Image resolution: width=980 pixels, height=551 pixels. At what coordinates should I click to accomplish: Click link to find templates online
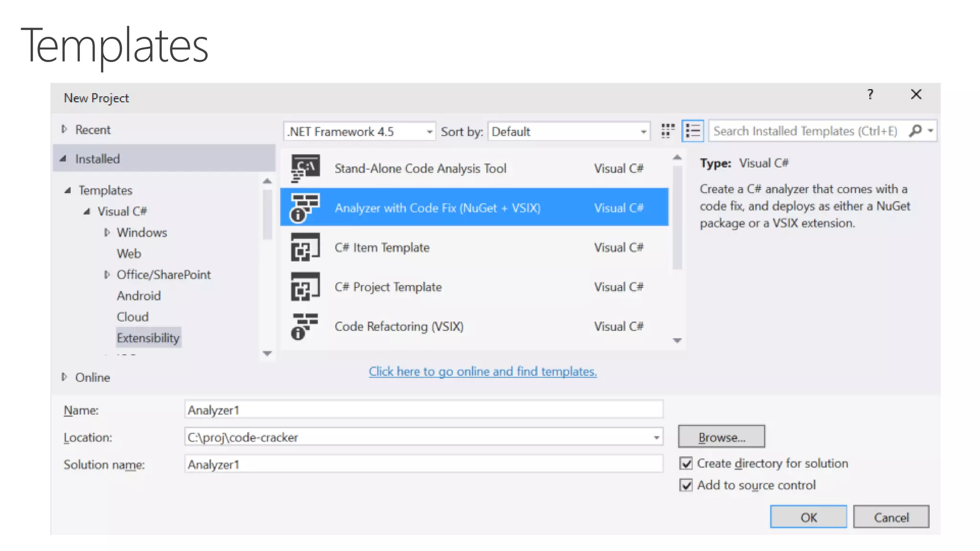coord(482,371)
